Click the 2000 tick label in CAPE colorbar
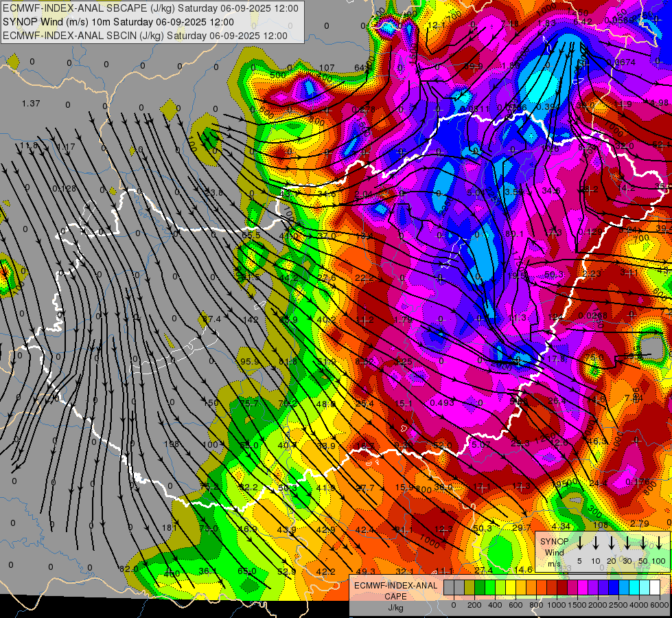Image resolution: width=672 pixels, height=618 pixels. [x=597, y=605]
